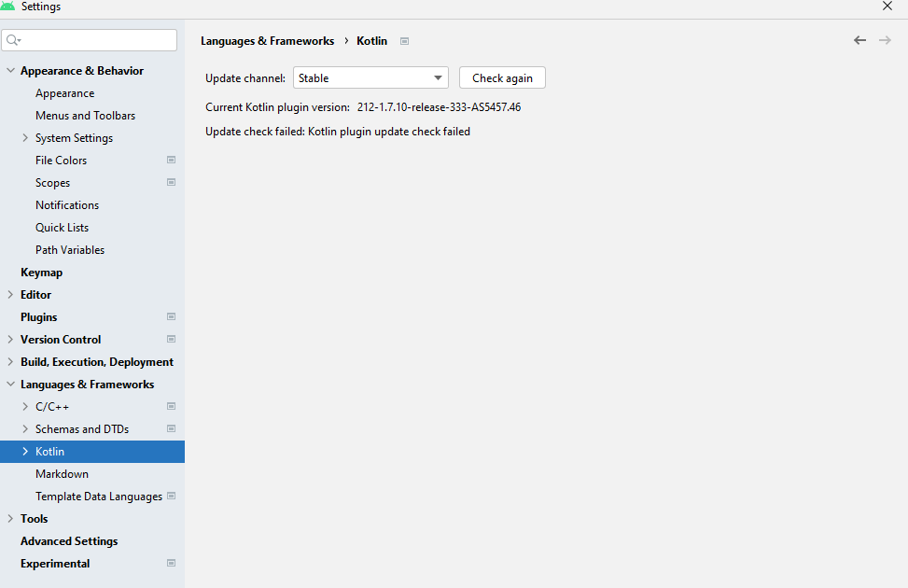Select System Settings in the tree

[x=74, y=138]
